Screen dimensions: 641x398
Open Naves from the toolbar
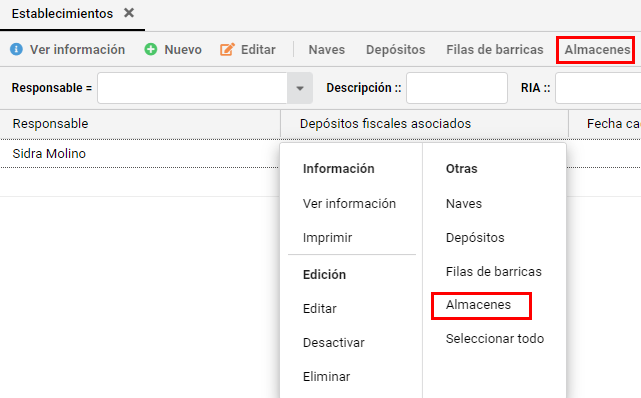pyautogui.click(x=327, y=49)
